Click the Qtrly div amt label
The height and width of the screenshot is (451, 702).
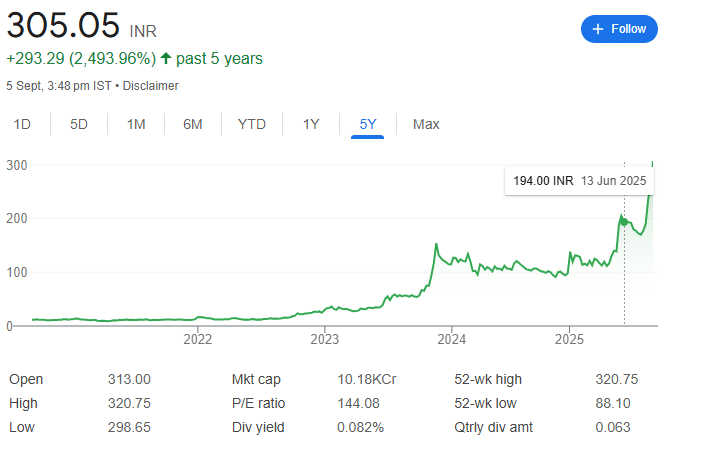(x=493, y=427)
